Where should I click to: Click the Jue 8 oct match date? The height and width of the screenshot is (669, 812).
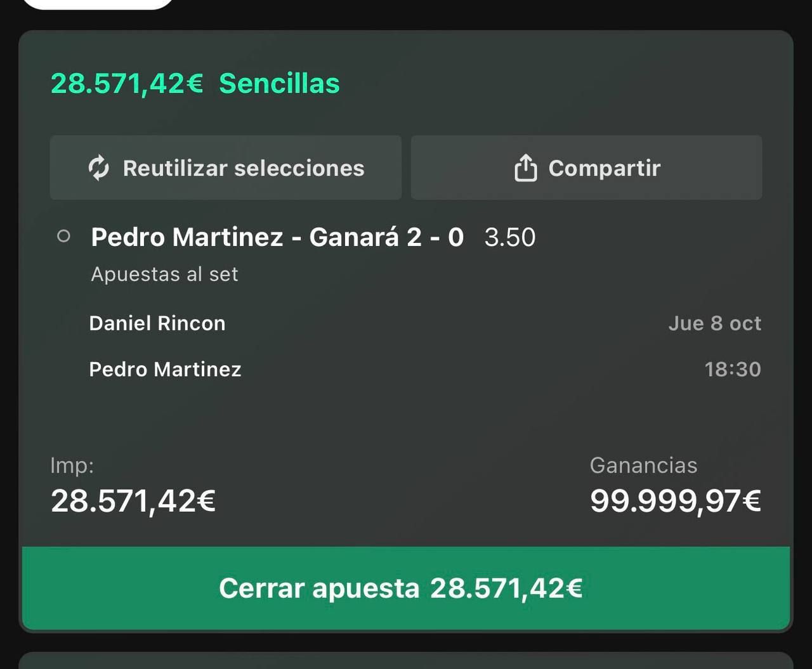(715, 323)
